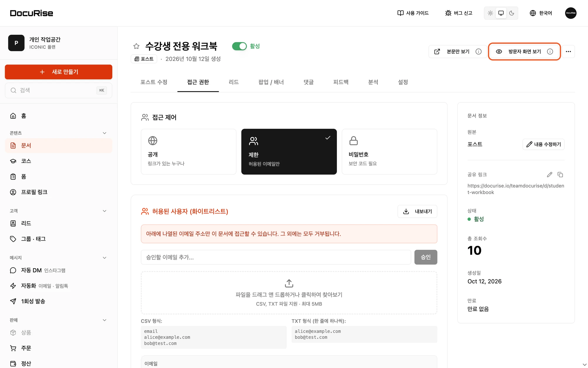Image resolution: width=588 pixels, height=368 pixels.
Task: Collapse the 메시지 sidebar section
Action: [104, 258]
